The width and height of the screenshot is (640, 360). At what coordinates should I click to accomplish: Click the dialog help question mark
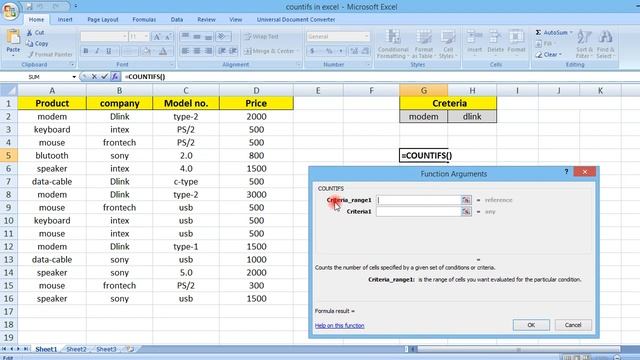pyautogui.click(x=566, y=172)
